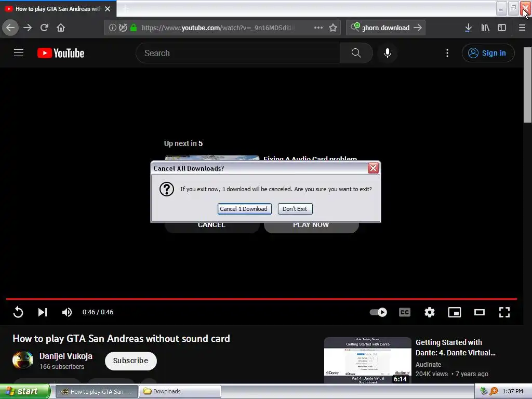The width and height of the screenshot is (532, 399).
Task: Click the red video progress bar
Action: (x=261, y=299)
